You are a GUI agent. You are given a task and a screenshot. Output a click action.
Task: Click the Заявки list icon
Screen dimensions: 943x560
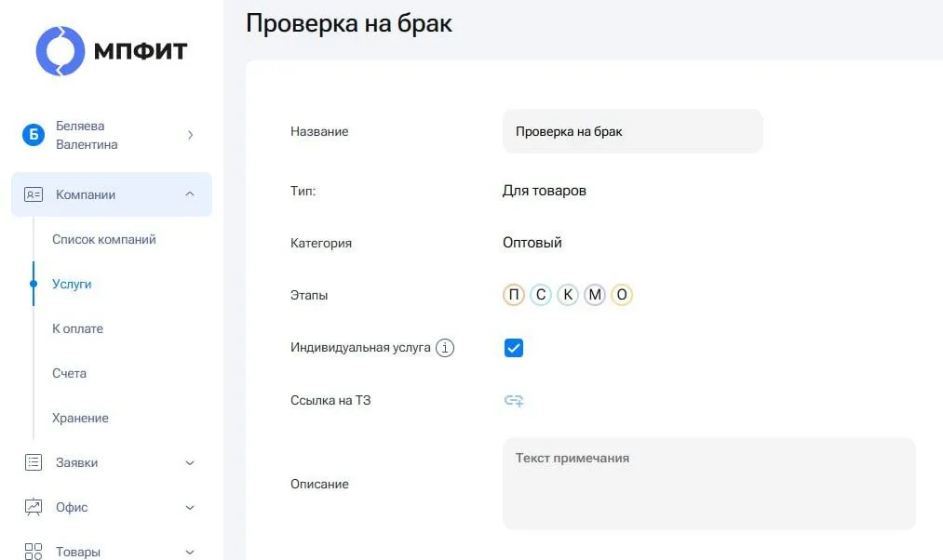point(34,462)
